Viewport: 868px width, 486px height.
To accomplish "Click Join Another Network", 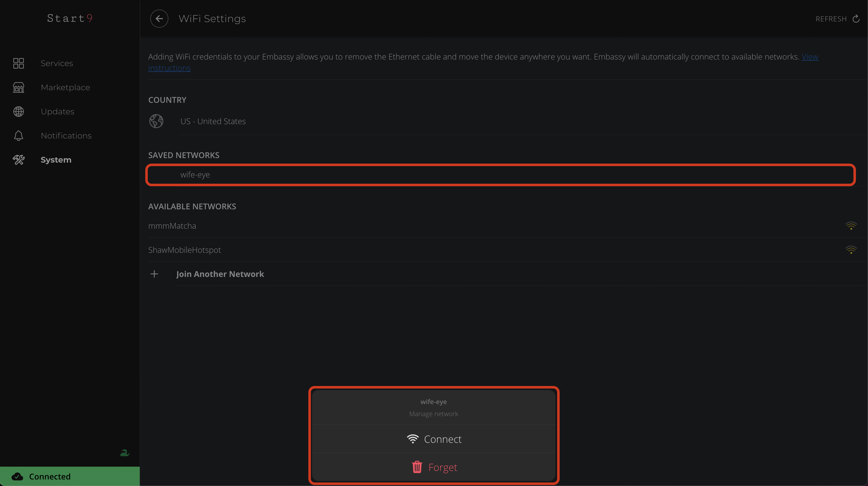I will tap(220, 274).
